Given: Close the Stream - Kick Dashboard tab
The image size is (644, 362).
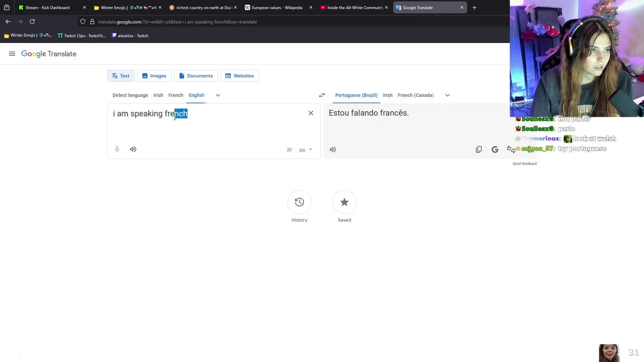Looking at the screenshot, I should (x=84, y=8).
